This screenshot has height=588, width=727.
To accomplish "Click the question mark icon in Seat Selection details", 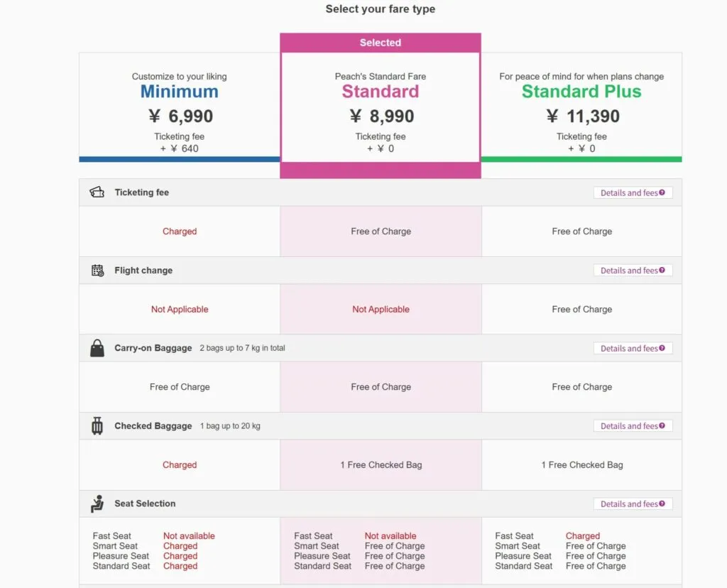I will coord(662,503).
